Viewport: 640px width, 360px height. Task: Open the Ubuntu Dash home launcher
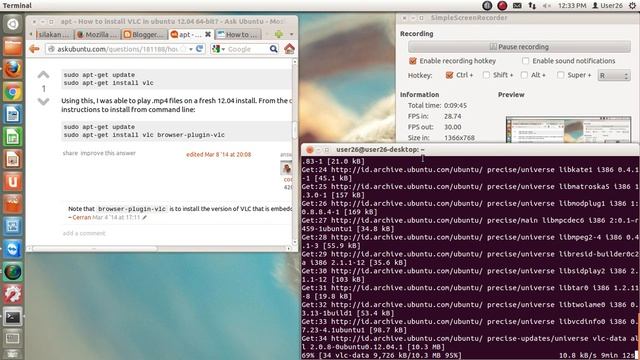[13, 24]
